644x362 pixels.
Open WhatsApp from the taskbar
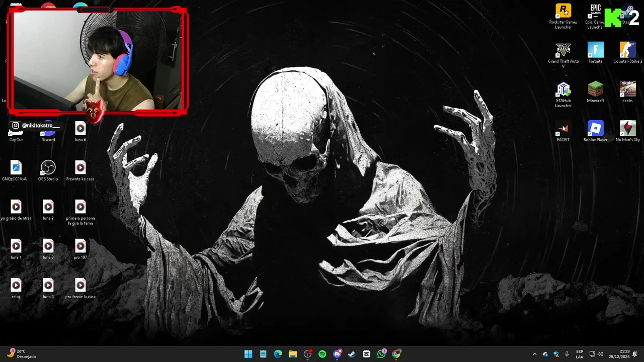[381, 354]
